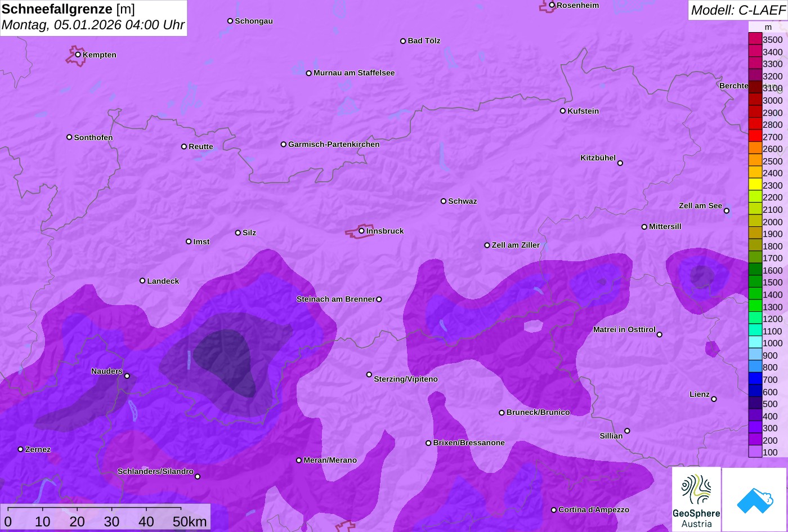The image size is (788, 532).
Task: Click the Schongau marker dot
Action: 230,21
